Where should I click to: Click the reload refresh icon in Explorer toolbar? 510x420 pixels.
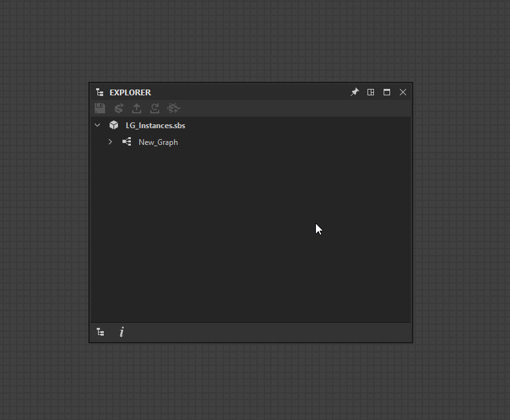(155, 108)
